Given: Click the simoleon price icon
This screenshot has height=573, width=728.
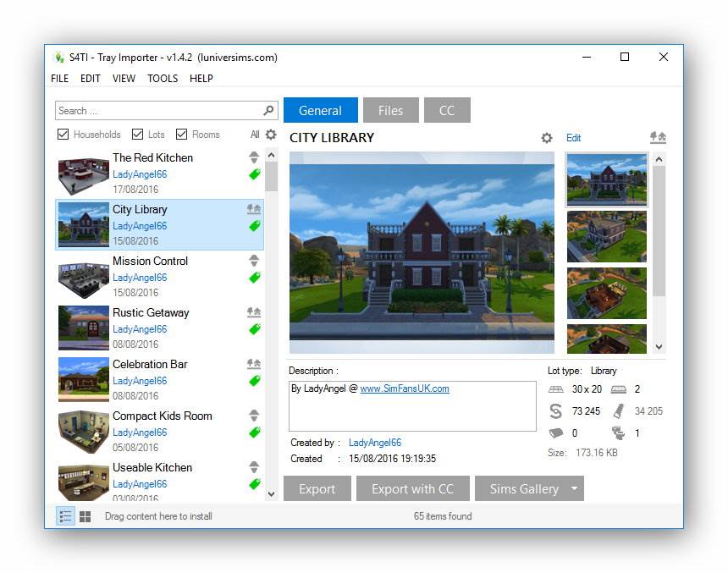Looking at the screenshot, I should tap(556, 411).
